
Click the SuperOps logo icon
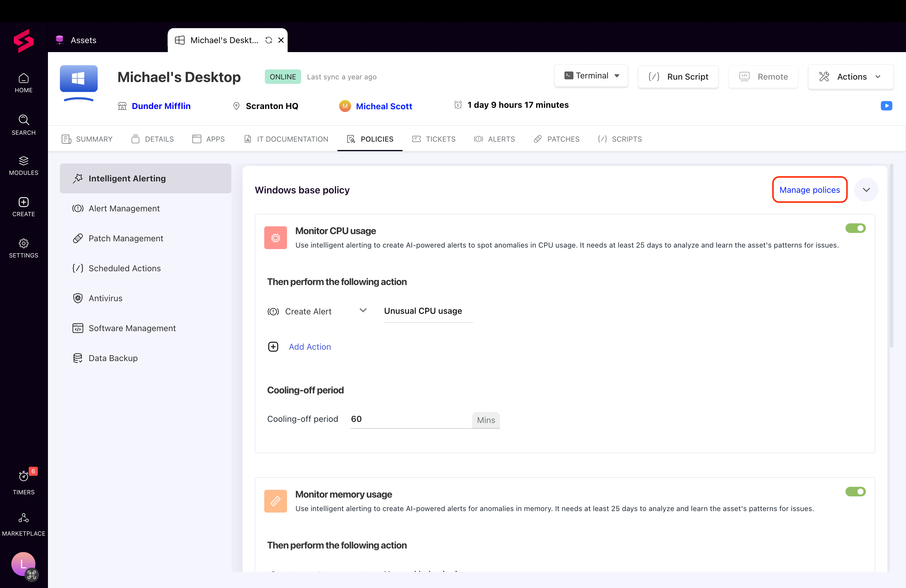click(23, 41)
